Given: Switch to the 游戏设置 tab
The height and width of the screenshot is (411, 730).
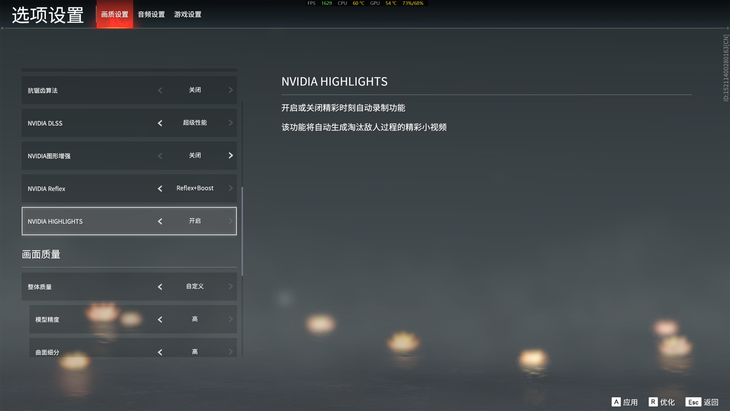Looking at the screenshot, I should click(187, 15).
